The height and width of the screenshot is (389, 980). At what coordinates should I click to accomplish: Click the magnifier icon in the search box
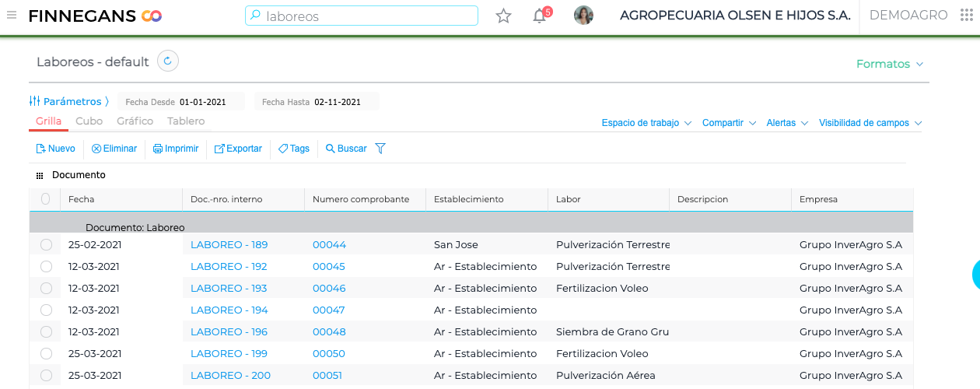click(255, 16)
